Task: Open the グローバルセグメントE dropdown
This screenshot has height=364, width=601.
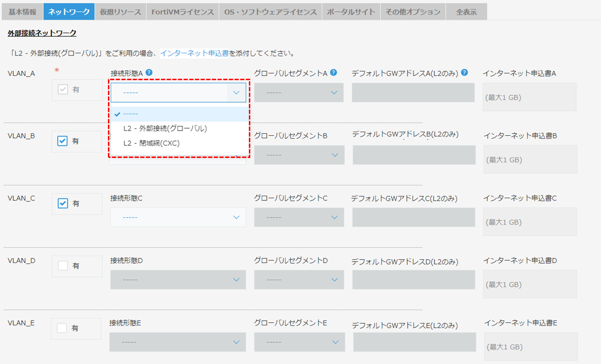Action: click(x=299, y=342)
